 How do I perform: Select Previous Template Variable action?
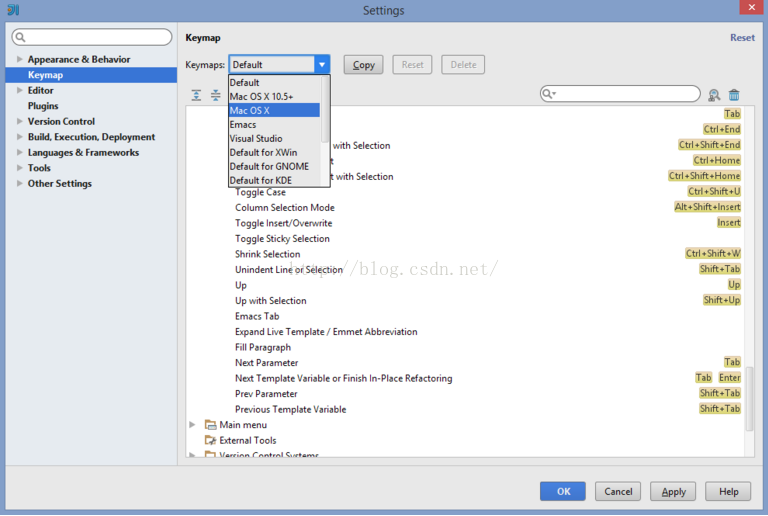pos(290,409)
